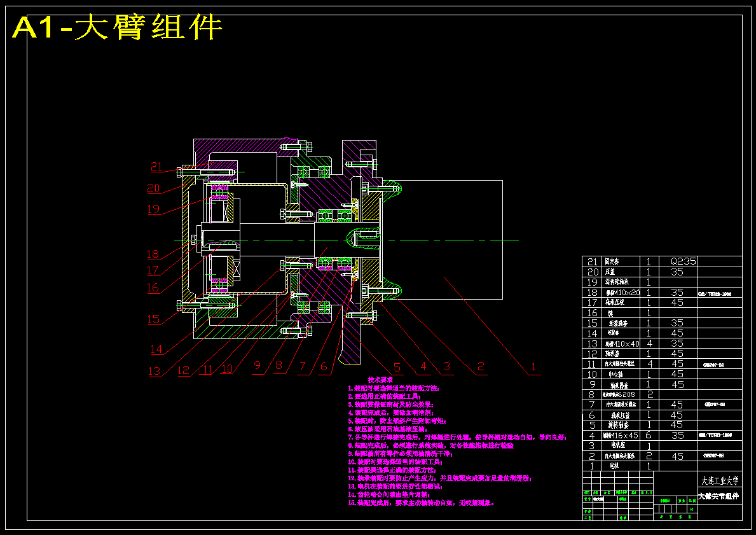Pick red callout number 10 on drawing
Screen dimensions: 756x535
[226, 369]
